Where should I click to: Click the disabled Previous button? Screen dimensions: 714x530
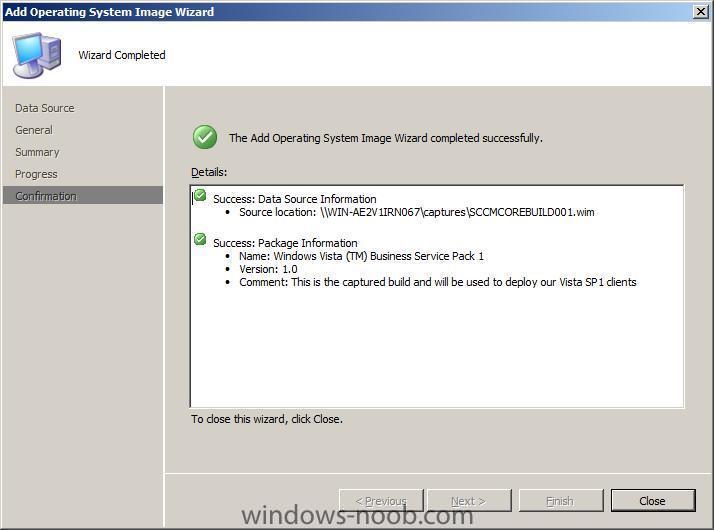381,501
